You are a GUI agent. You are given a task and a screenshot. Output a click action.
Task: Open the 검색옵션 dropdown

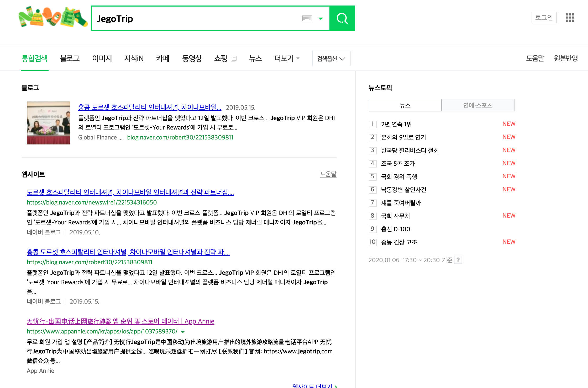point(331,58)
